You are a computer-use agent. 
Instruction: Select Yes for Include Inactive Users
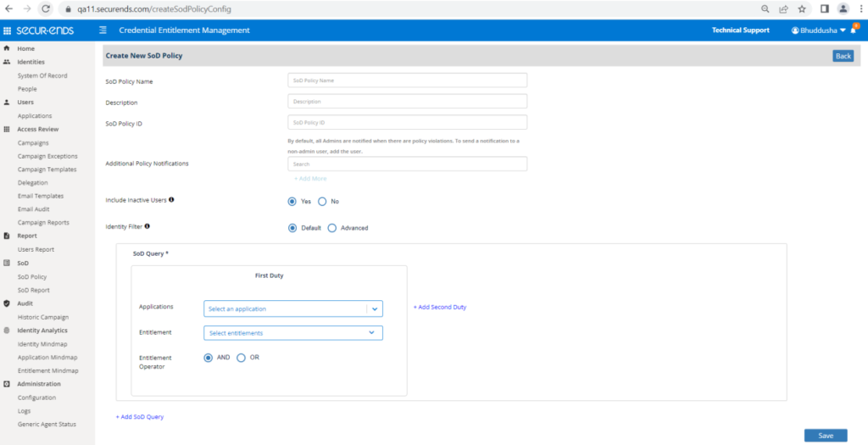pos(292,202)
